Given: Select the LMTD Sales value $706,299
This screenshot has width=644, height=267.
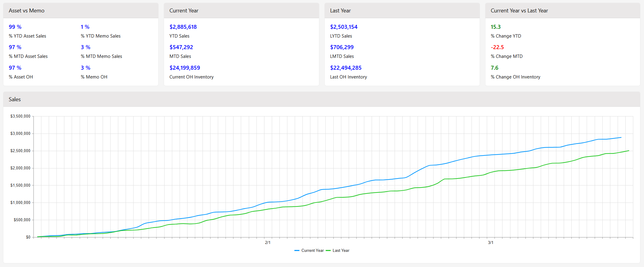Looking at the screenshot, I should [342, 47].
